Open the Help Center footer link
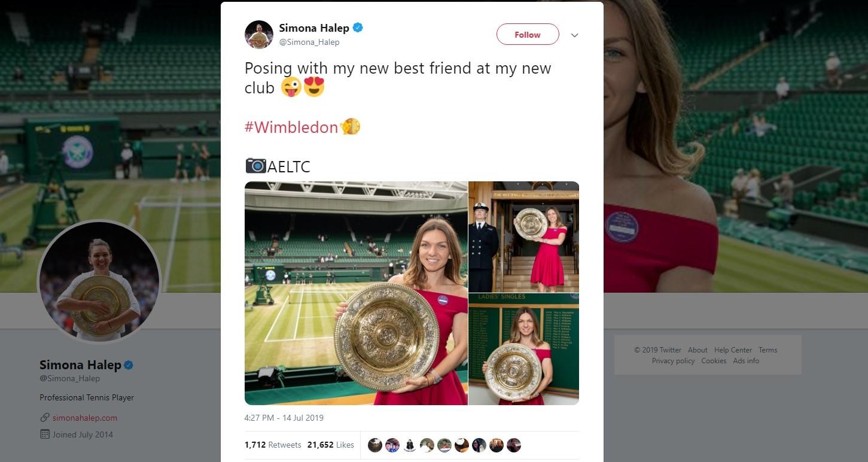The height and width of the screenshot is (462, 868). (x=733, y=350)
